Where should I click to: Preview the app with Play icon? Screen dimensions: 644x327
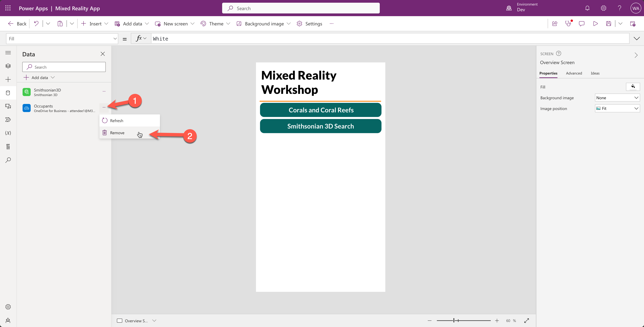pos(595,24)
